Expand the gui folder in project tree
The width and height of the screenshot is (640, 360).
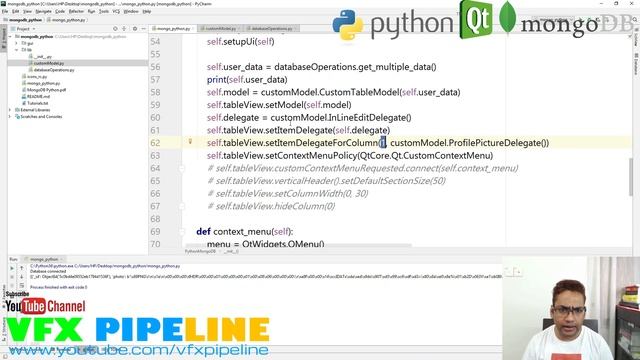[x=17, y=43]
